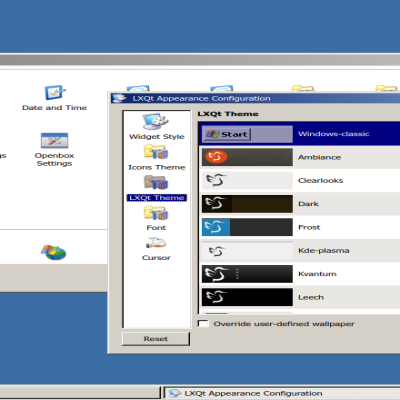Click the LXQt Appearance Configuration title bar icon
Screen dimensions: 400x400
[x=119, y=98]
